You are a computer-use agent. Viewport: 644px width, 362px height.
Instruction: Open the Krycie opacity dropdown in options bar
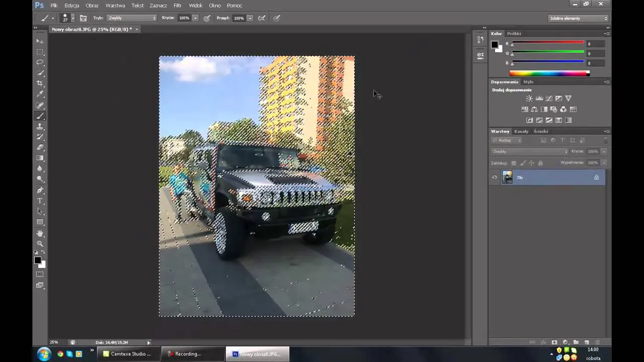point(195,18)
